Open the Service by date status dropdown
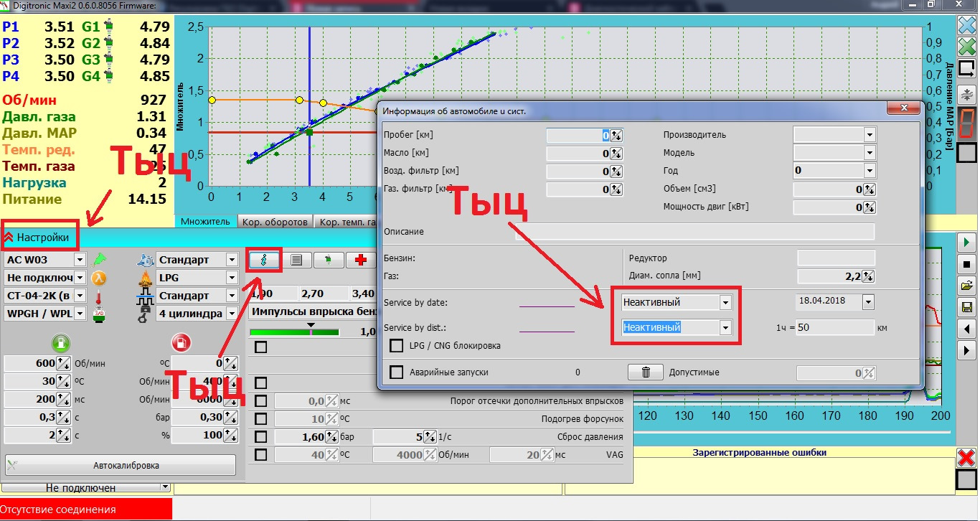This screenshot has height=521, width=980. point(725,303)
